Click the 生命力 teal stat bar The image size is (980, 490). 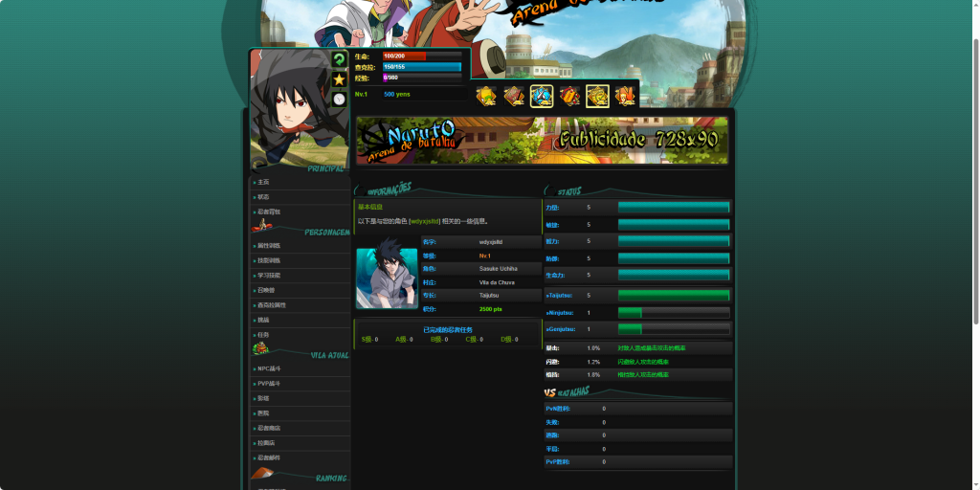pos(674,275)
